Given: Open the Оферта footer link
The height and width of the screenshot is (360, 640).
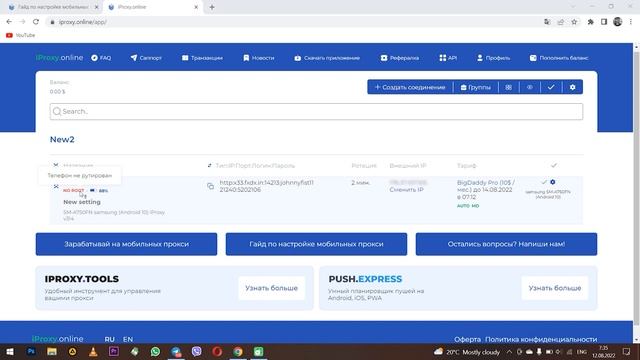Looking at the screenshot, I should coord(467,339).
